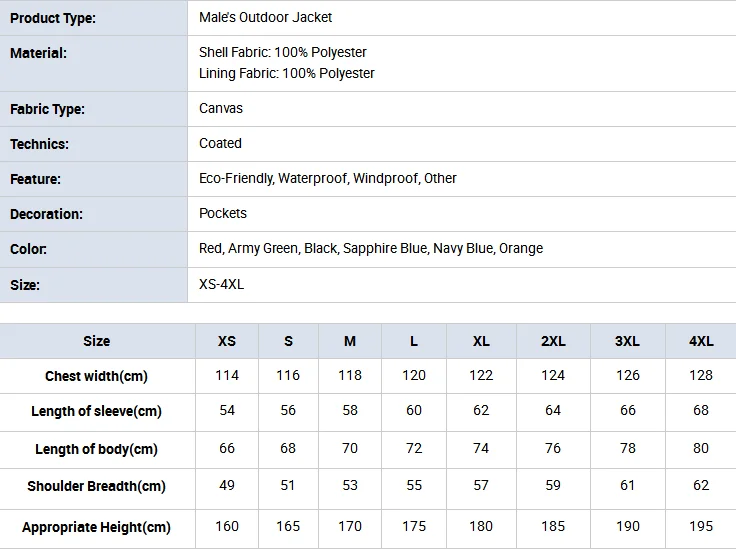Select body length value 74 for XL
This screenshot has width=736, height=549.
click(x=481, y=448)
